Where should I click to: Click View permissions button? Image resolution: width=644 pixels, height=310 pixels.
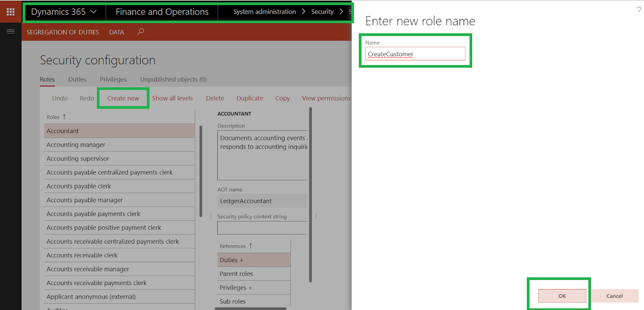click(x=326, y=98)
